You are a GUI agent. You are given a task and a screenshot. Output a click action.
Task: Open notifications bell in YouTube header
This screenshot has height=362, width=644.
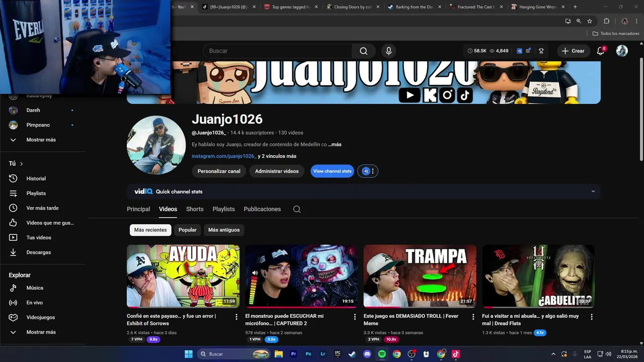click(x=600, y=51)
